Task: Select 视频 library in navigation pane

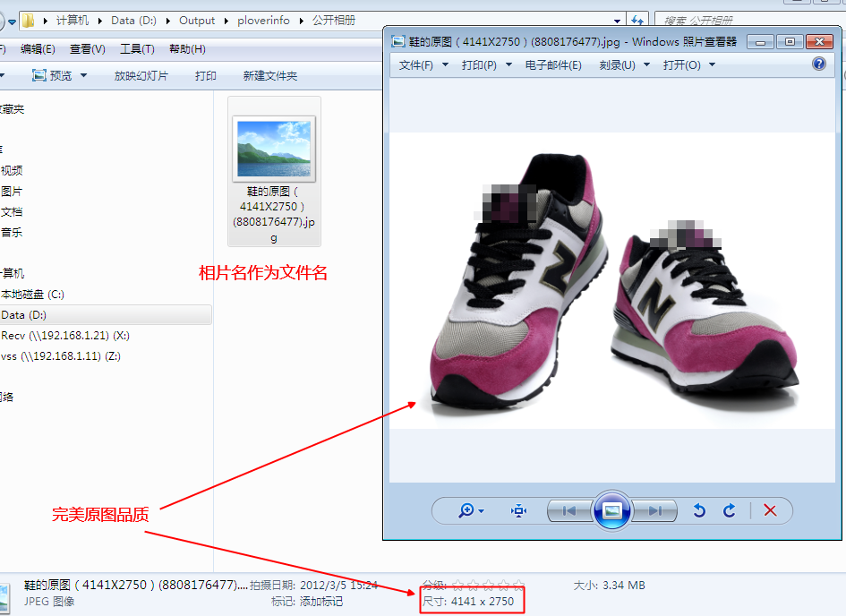Action: point(12,171)
